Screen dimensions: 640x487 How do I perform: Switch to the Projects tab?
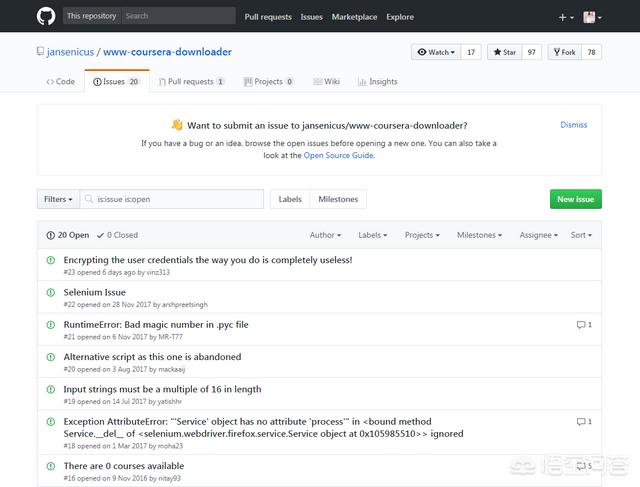[x=269, y=81]
